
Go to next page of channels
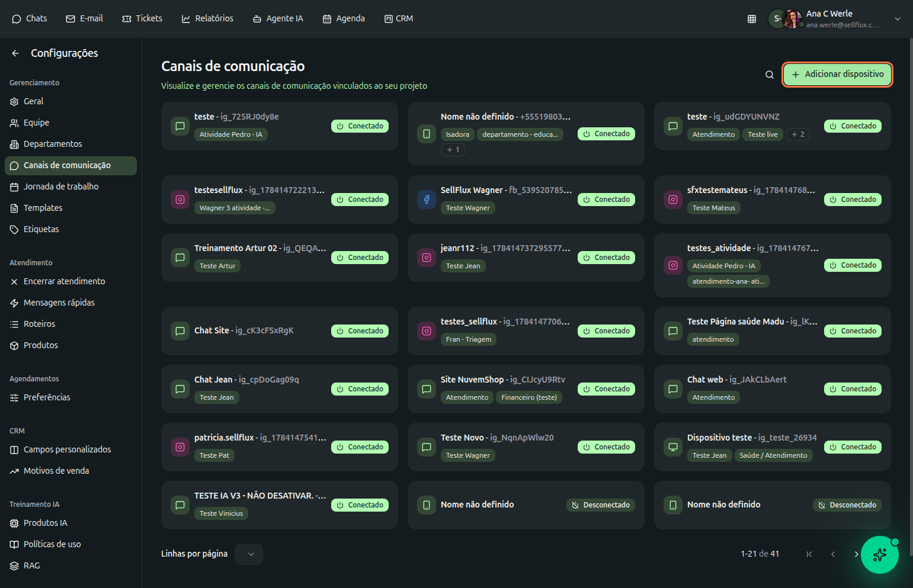pyautogui.click(x=856, y=554)
